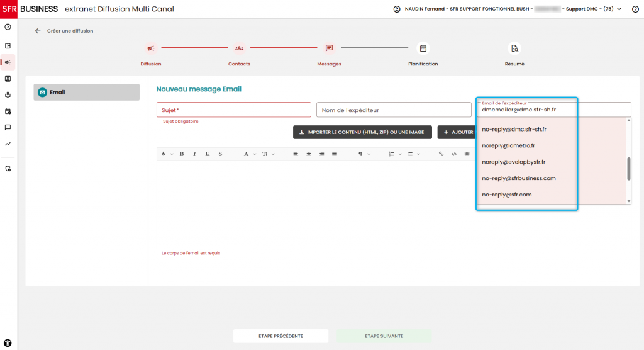The image size is (644, 350).
Task: Choose noreply@lametro.fr sender
Action: point(552,145)
